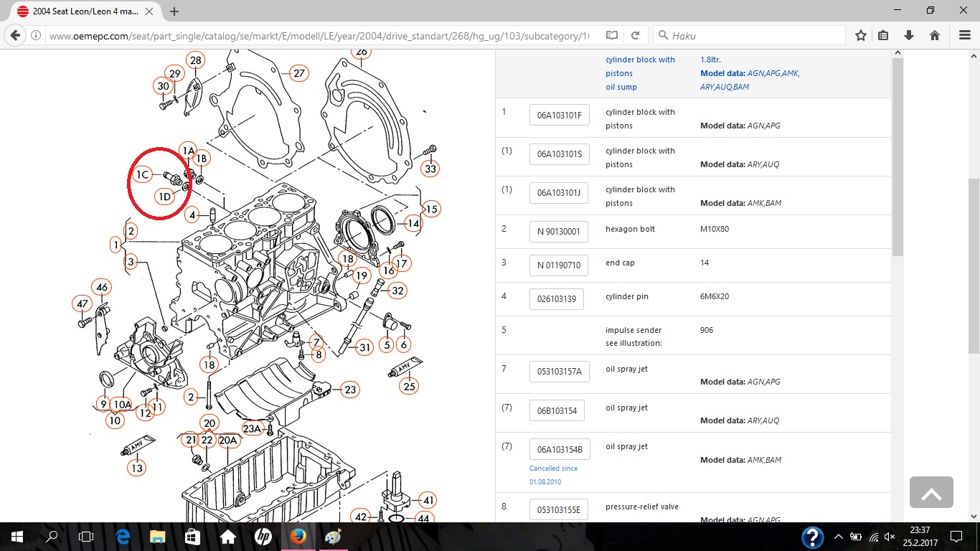980x551 pixels.
Task: Toggle reader view in the address bar
Action: tap(611, 35)
